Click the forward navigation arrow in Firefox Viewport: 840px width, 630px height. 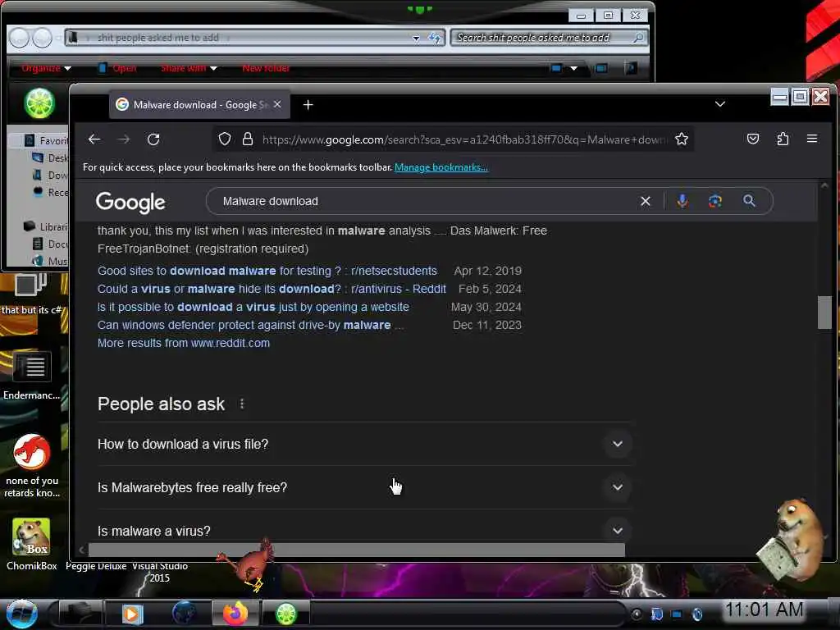pyautogui.click(x=124, y=139)
